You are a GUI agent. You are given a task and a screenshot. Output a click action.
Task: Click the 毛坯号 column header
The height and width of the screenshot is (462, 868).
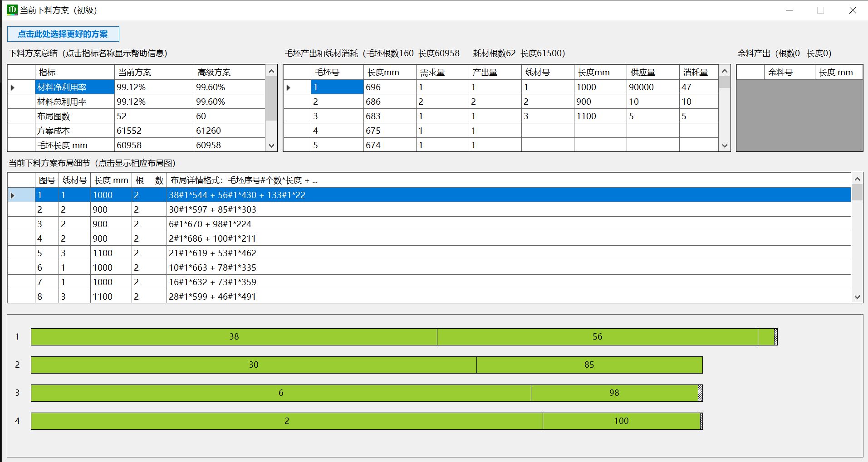pos(337,72)
